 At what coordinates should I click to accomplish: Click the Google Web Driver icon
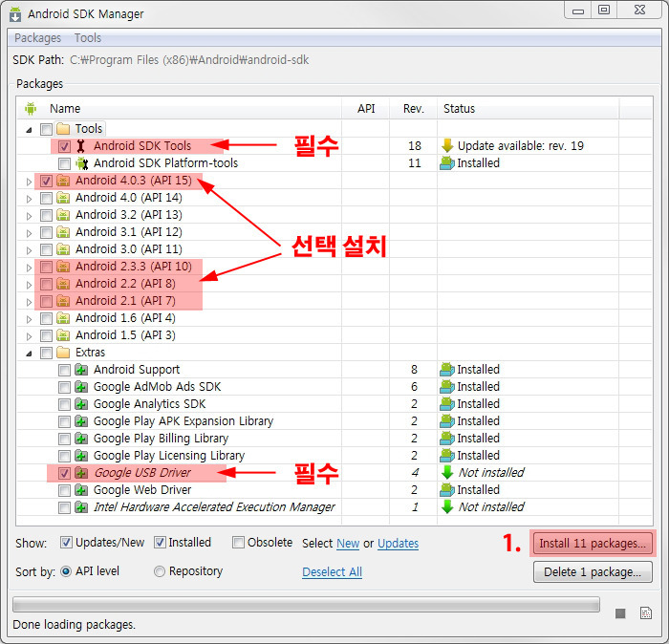(x=81, y=490)
